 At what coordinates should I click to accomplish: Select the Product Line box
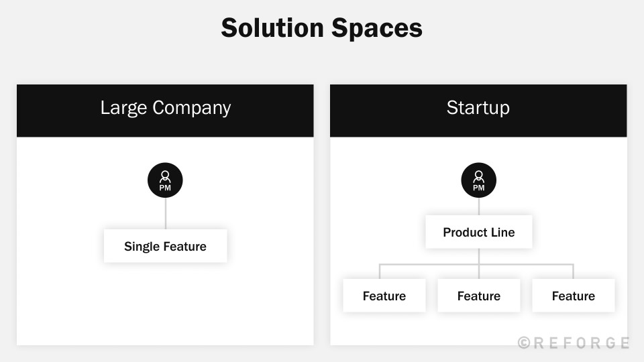tap(478, 232)
